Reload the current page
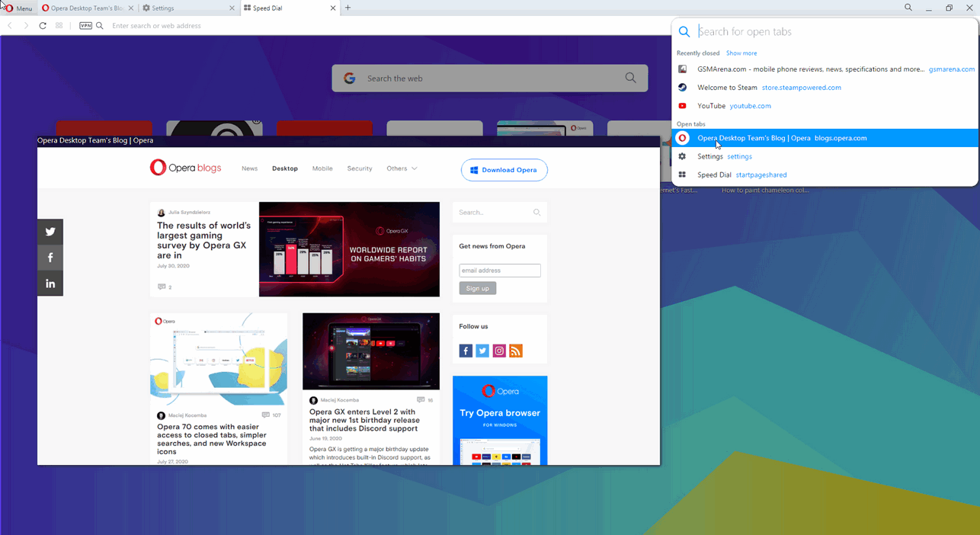This screenshot has height=535, width=980. 43,26
